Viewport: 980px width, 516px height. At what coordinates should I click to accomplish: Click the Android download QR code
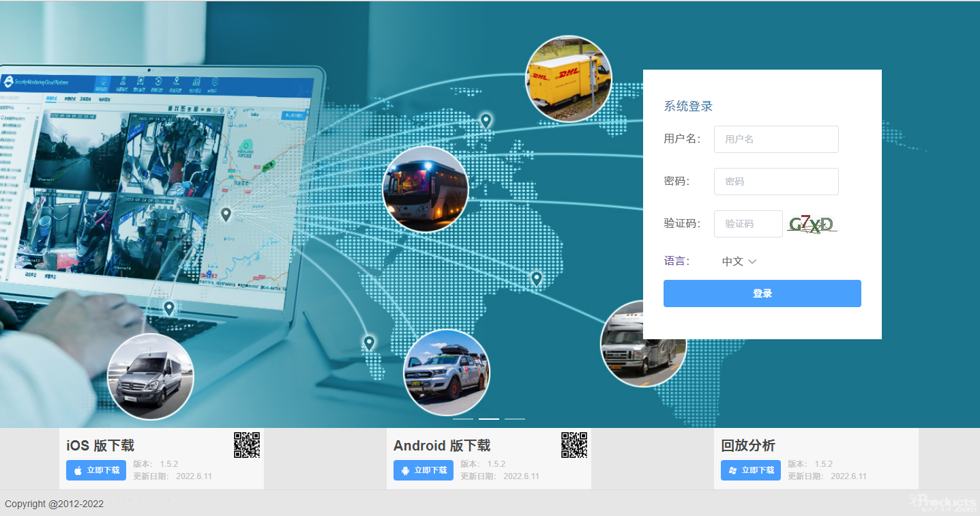pyautogui.click(x=574, y=445)
